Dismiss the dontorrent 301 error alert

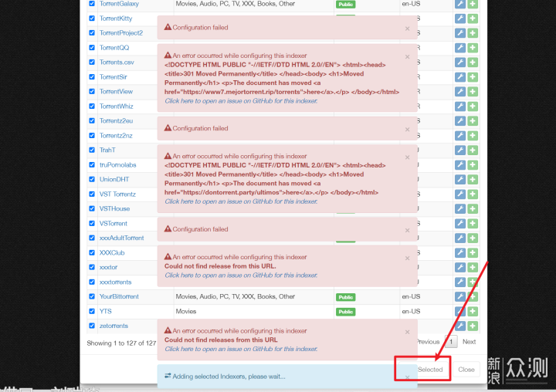tap(408, 157)
